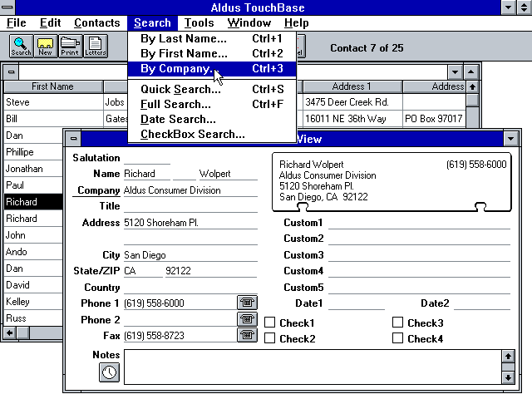Click the address card preview for Richard Wolpert

(392, 181)
